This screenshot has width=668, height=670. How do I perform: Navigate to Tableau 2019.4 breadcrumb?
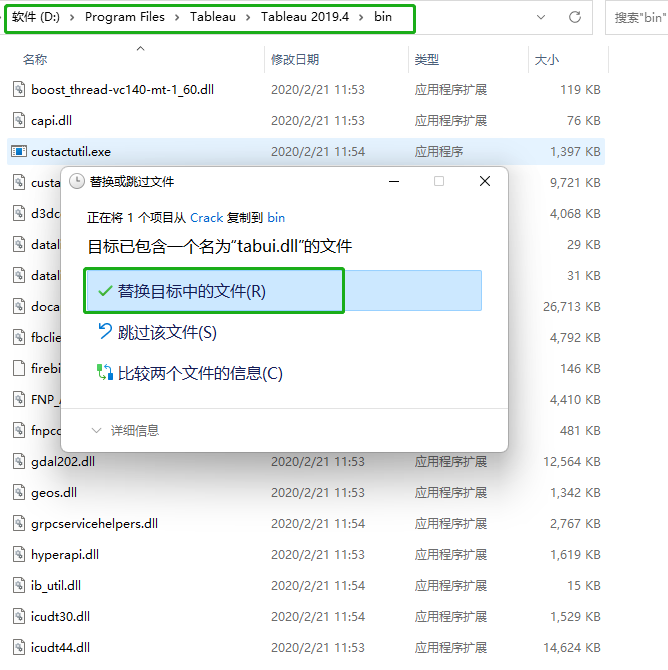tap(305, 17)
